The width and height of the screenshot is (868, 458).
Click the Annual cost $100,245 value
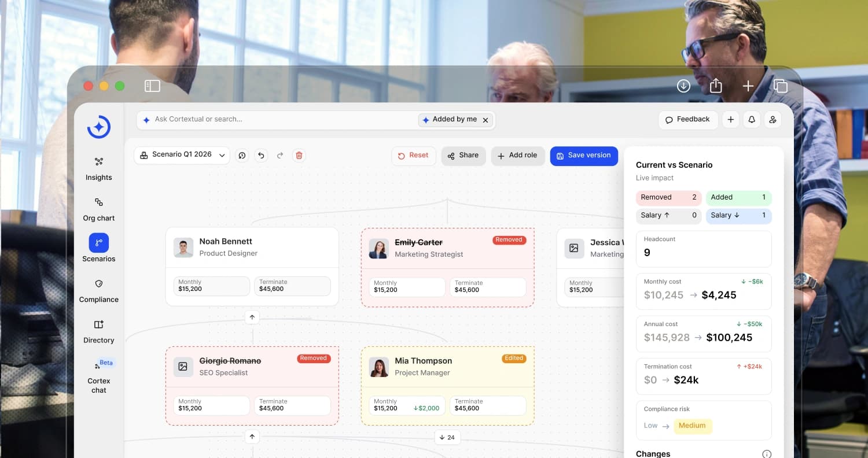[x=730, y=337]
